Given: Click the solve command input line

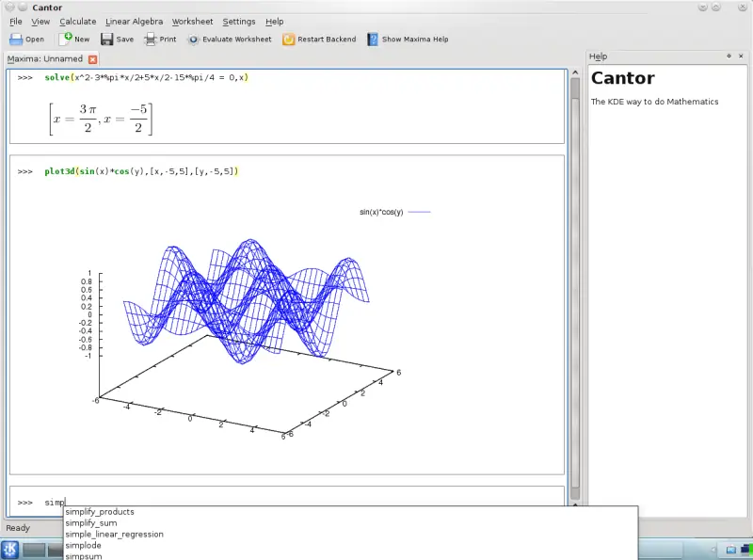Looking at the screenshot, I should pos(147,77).
